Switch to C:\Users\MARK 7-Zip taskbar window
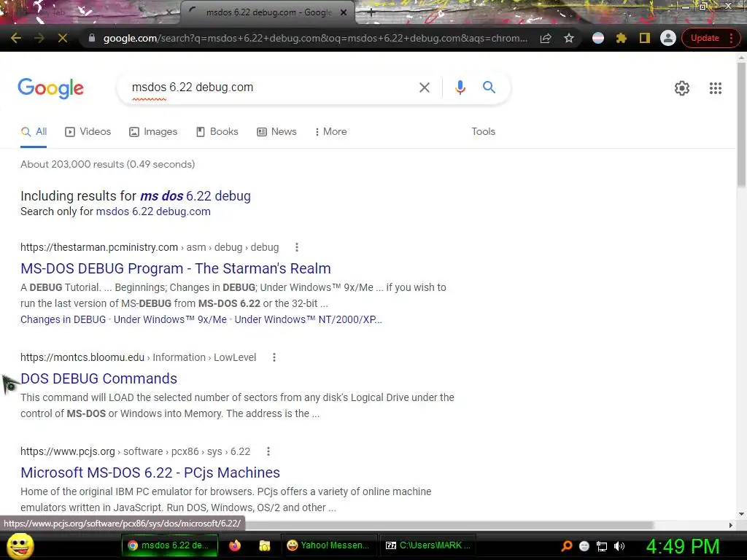The height and width of the screenshot is (560, 747). click(x=427, y=545)
